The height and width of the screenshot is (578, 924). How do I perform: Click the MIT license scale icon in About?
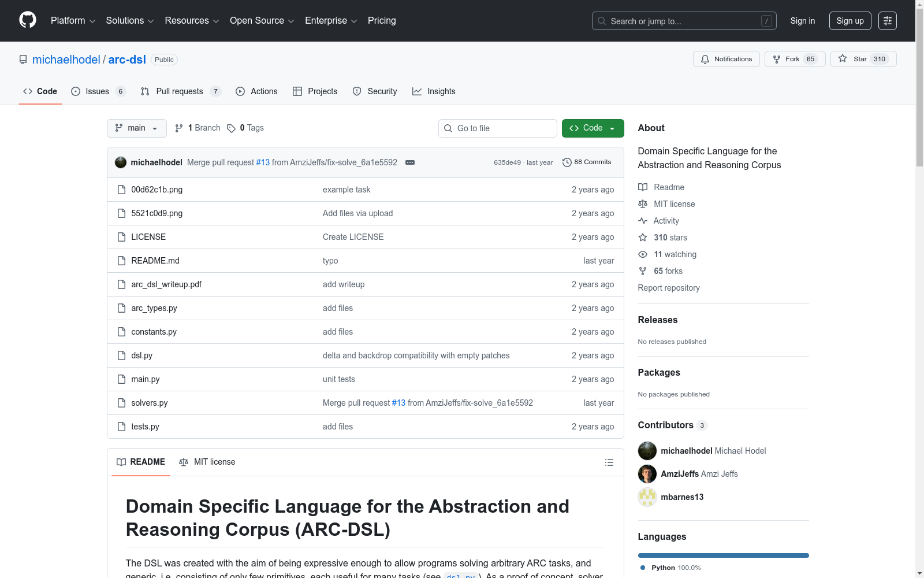click(x=643, y=204)
